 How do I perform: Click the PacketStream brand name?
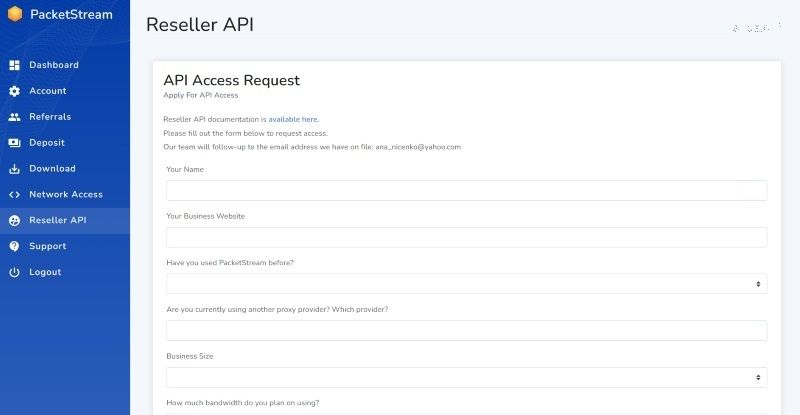(71, 14)
